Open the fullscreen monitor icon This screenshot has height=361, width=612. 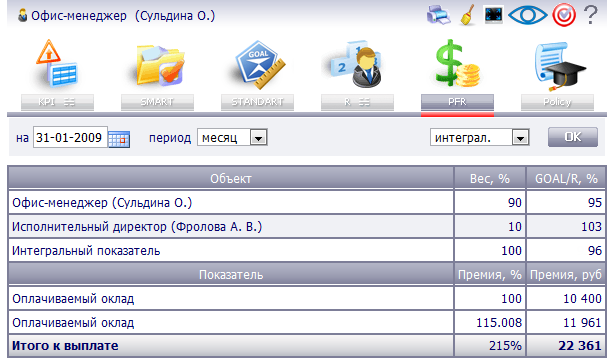(x=493, y=15)
